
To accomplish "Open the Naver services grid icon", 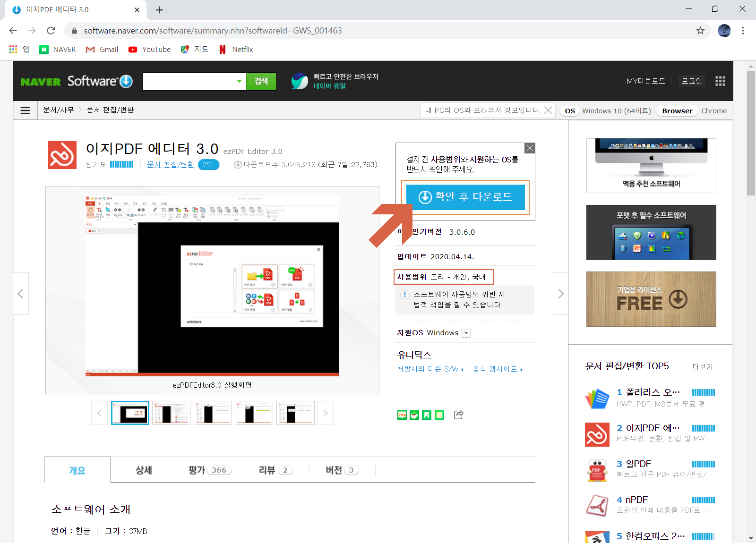I will (720, 81).
